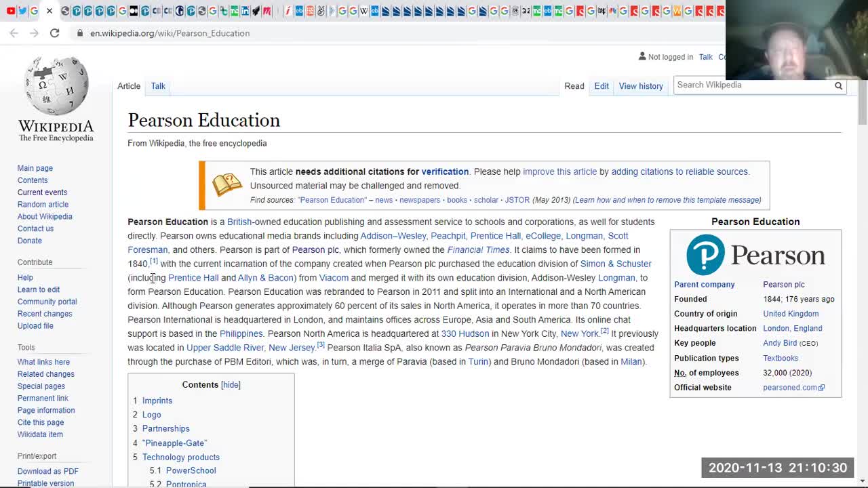This screenshot has width=868, height=488.
Task: Open the Turin article link
Action: pos(479,362)
